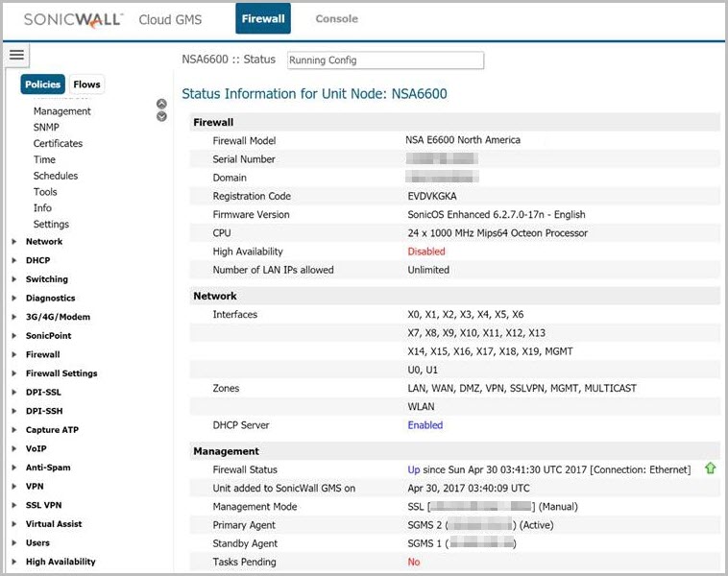This screenshot has width=728, height=576.
Task: Select the Policies tab
Action: coord(42,84)
